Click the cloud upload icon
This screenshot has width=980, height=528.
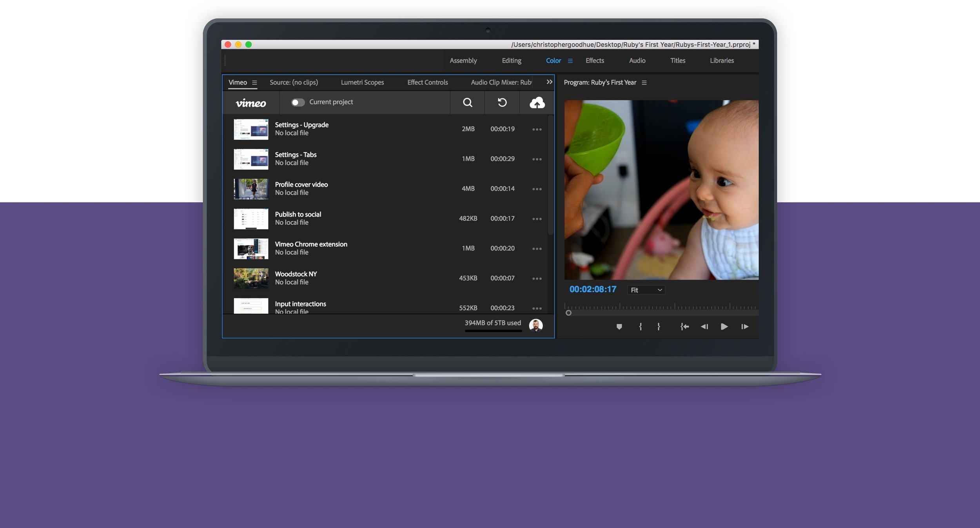point(537,102)
